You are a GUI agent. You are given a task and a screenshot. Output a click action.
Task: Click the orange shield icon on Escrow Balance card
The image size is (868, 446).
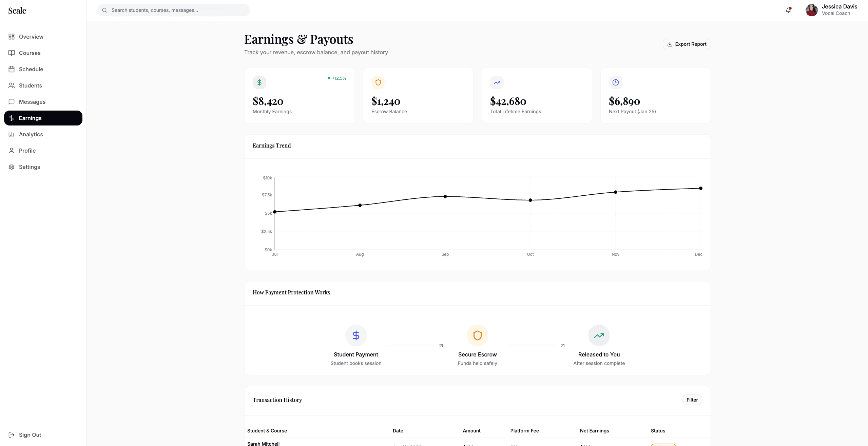coord(378,82)
